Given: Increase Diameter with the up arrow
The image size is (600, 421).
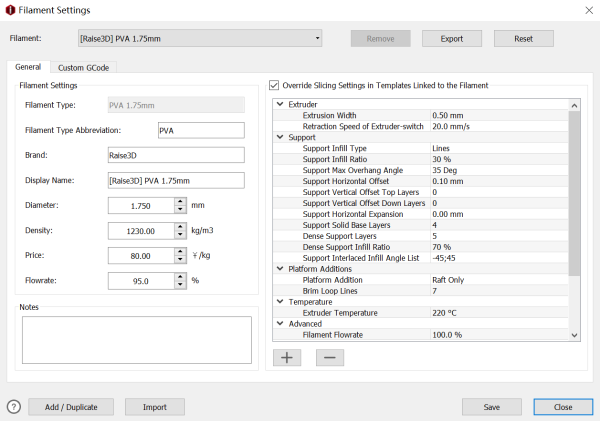Looking at the screenshot, I should tap(180, 201).
